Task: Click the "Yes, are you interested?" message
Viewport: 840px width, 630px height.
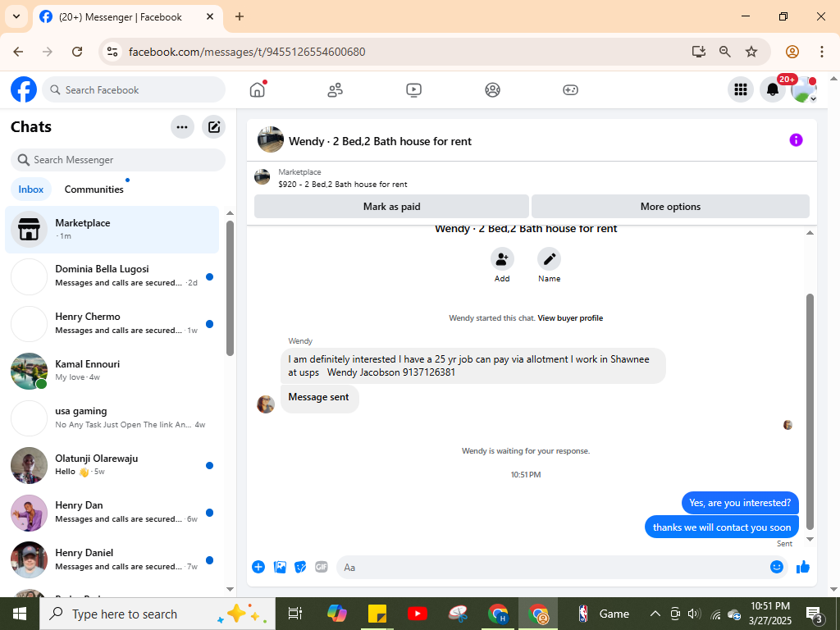Action: click(x=740, y=503)
